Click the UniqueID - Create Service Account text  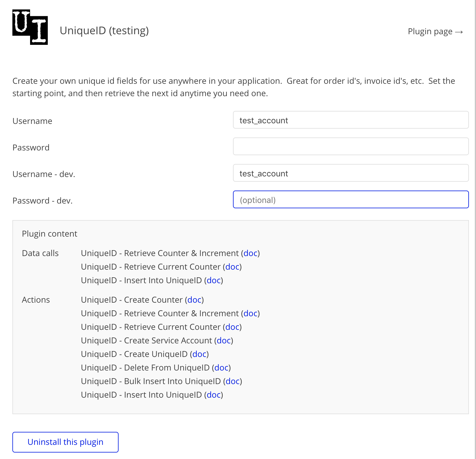147,340
